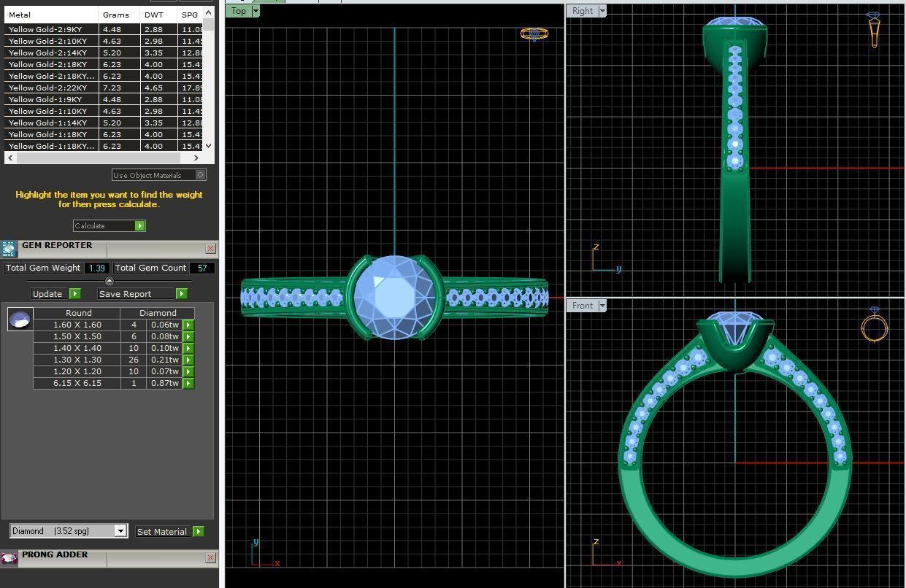Click the green arrow beside Set Material
Image resolution: width=906 pixels, height=588 pixels.
point(198,532)
